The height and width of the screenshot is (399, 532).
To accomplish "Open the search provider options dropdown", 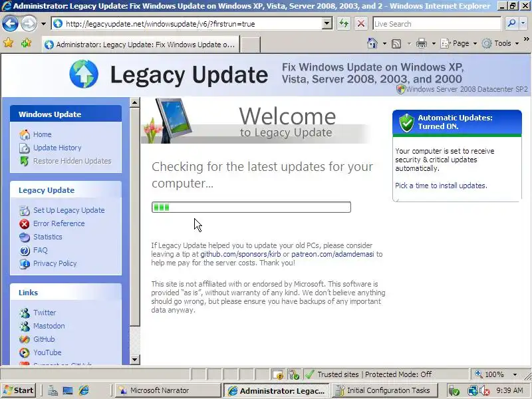I will pos(523,24).
